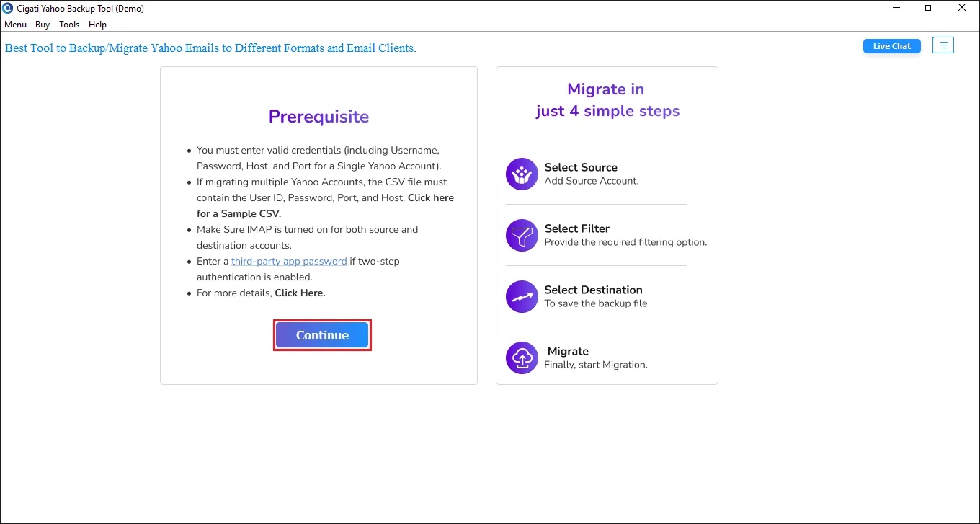Click the Cigati app logo in title bar
Screen dimensions: 980x524
[8, 8]
